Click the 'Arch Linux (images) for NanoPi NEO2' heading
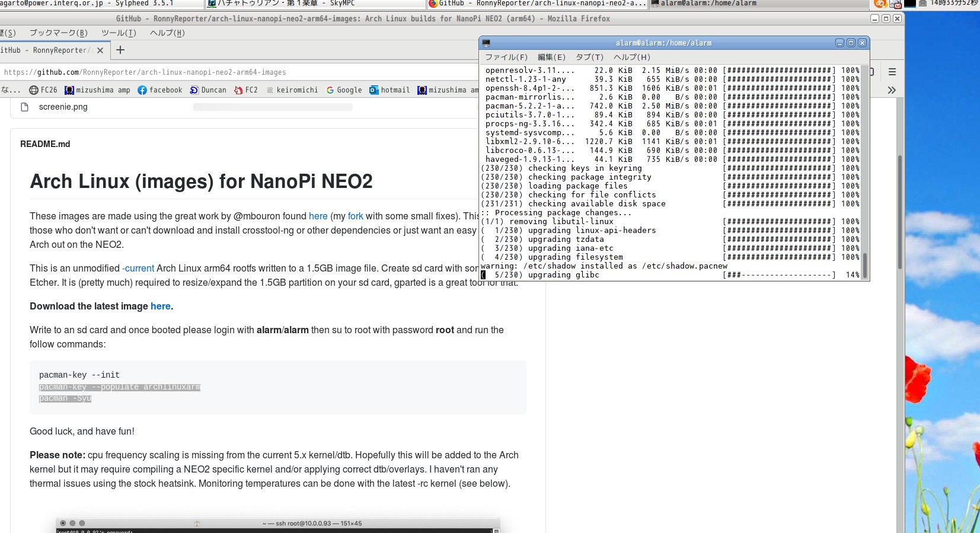Viewport: 980px width, 533px height. point(201,181)
